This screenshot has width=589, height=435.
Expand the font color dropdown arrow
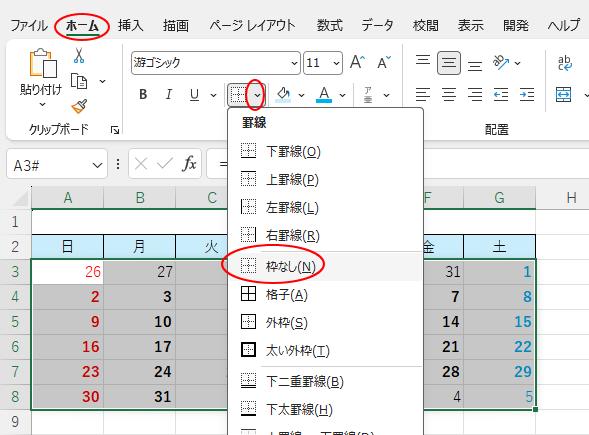tap(343, 95)
